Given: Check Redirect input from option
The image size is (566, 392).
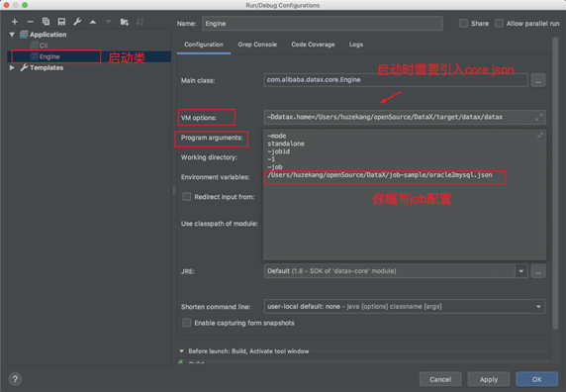Looking at the screenshot, I should click(x=187, y=197).
